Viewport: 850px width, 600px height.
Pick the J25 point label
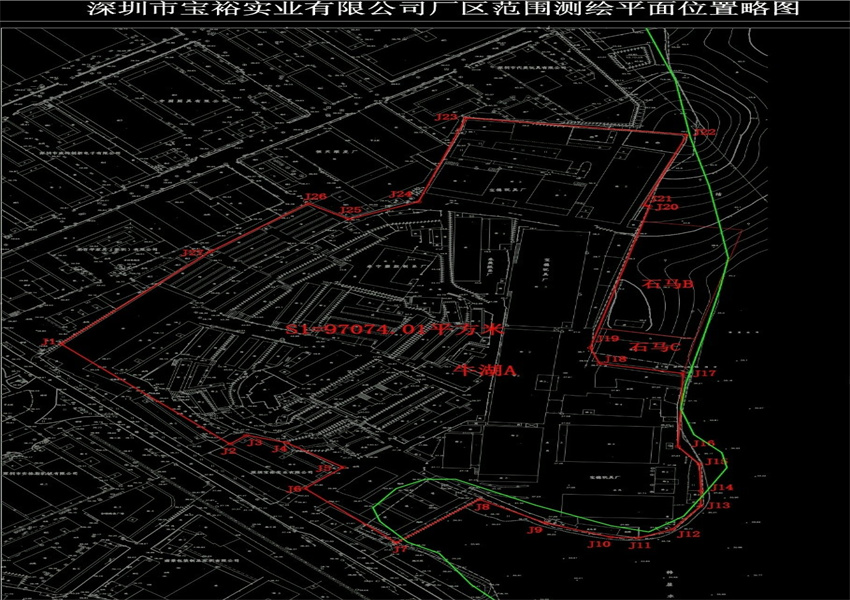click(x=350, y=210)
